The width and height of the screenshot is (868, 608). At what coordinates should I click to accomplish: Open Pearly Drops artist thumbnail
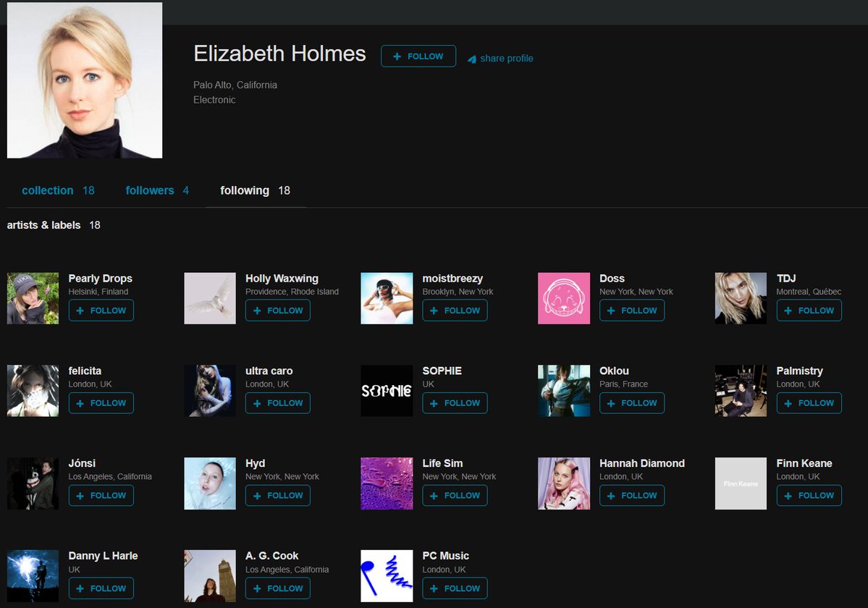click(x=33, y=298)
